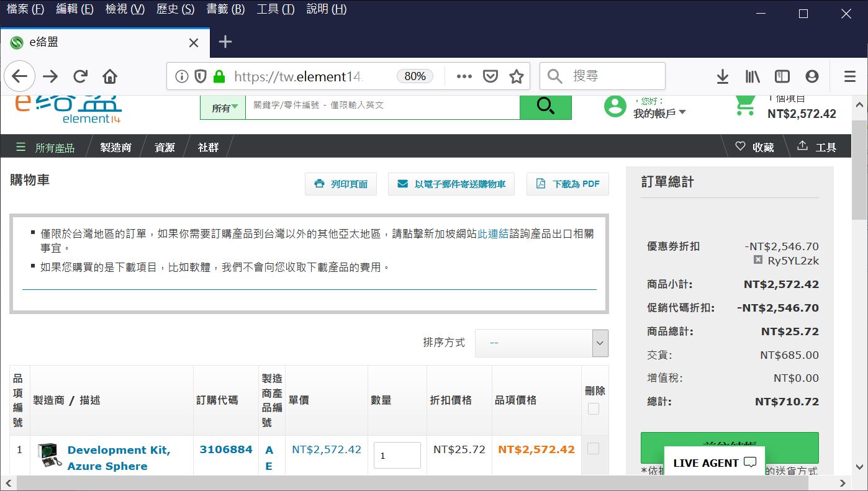
Task: Tick the select-all 刪除 header checkbox
Action: coord(594,409)
